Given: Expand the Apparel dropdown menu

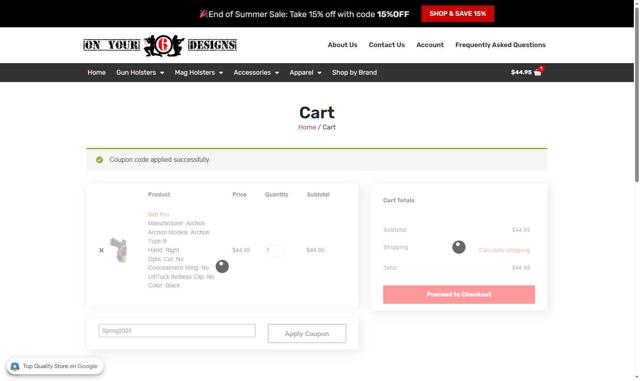Looking at the screenshot, I should [305, 72].
